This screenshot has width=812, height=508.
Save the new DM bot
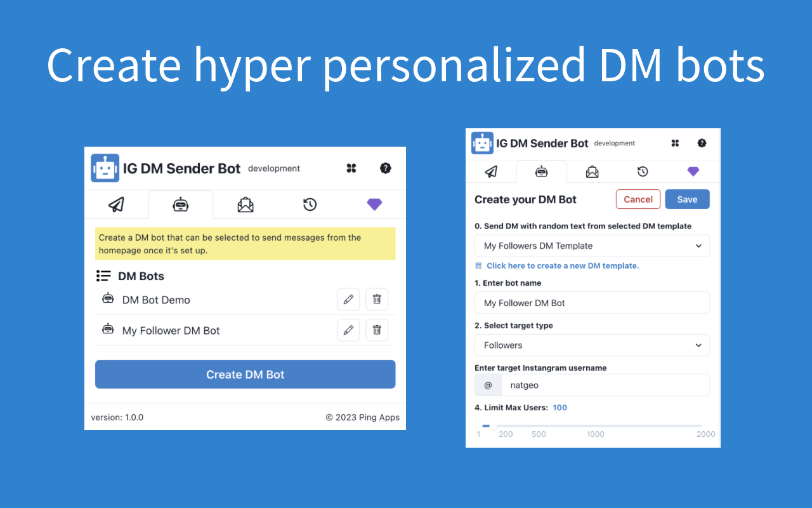(687, 199)
